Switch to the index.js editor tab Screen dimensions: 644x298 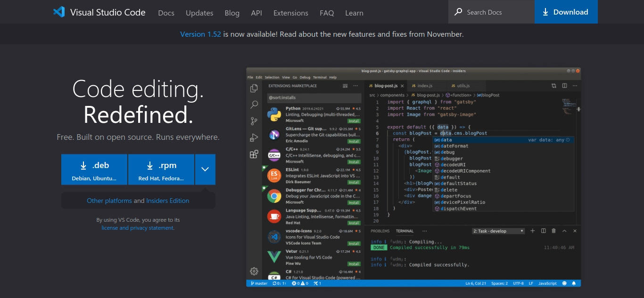point(425,86)
